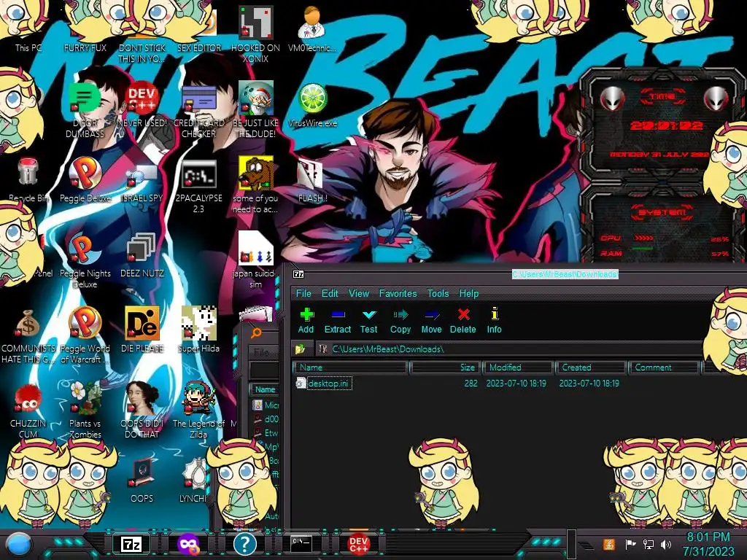The width and height of the screenshot is (747, 560).
Task: Click the search magnifier in background window
Action: coord(256,332)
